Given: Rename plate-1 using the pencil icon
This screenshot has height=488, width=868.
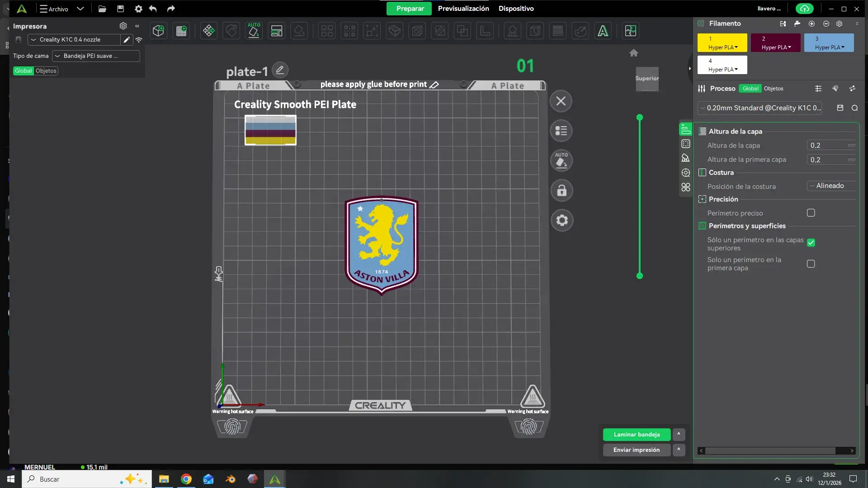Looking at the screenshot, I should coord(280,70).
